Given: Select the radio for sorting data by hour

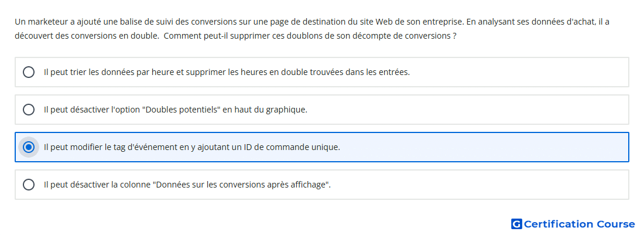Looking at the screenshot, I should click(29, 72).
